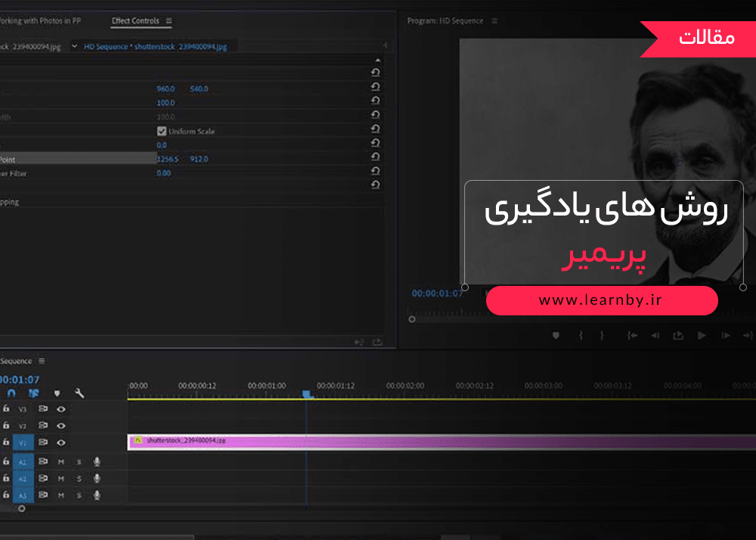Select the Program: HD Sequence tab
The height and width of the screenshot is (540, 756).
coord(445,20)
